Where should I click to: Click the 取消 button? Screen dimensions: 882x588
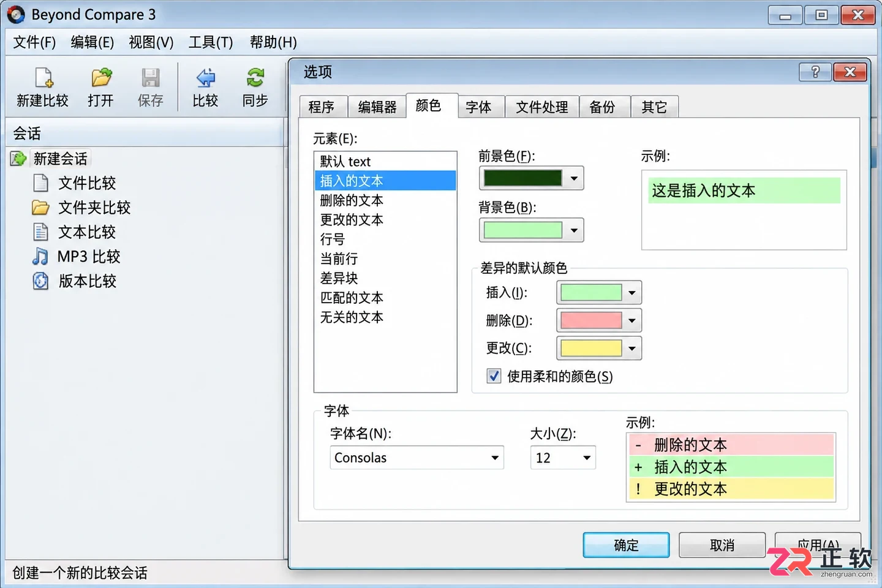coord(722,545)
